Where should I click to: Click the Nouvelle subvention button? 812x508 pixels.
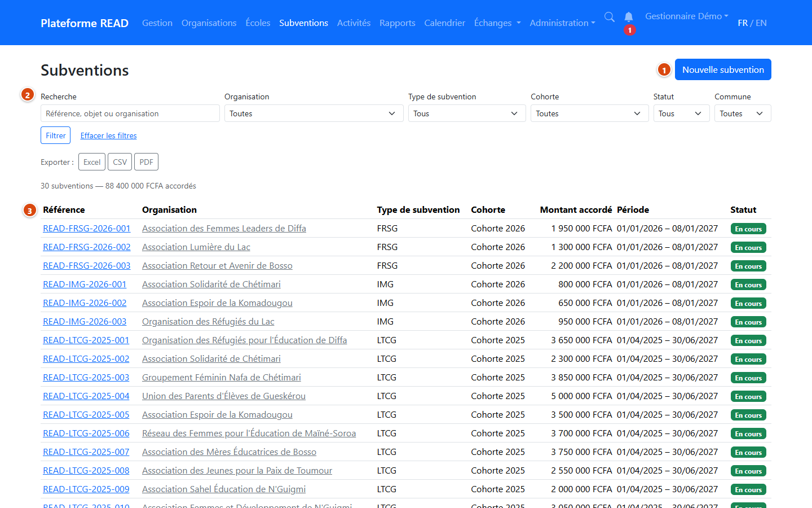click(x=723, y=69)
